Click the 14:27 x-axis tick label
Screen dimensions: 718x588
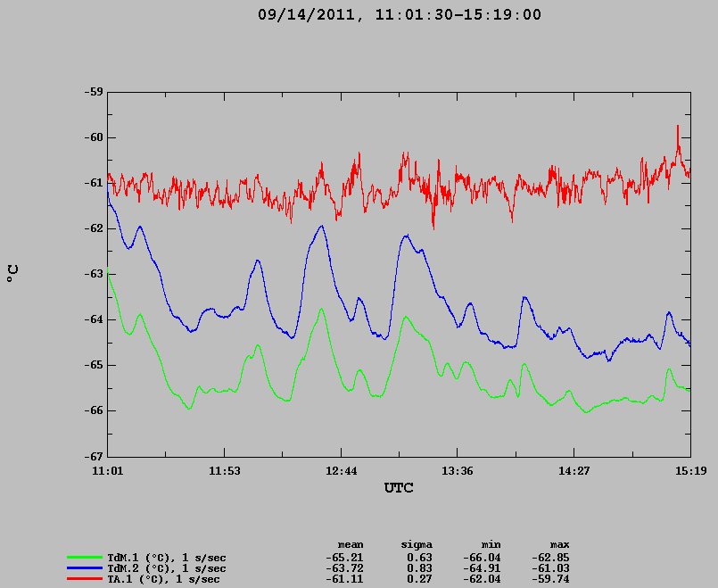574,471
